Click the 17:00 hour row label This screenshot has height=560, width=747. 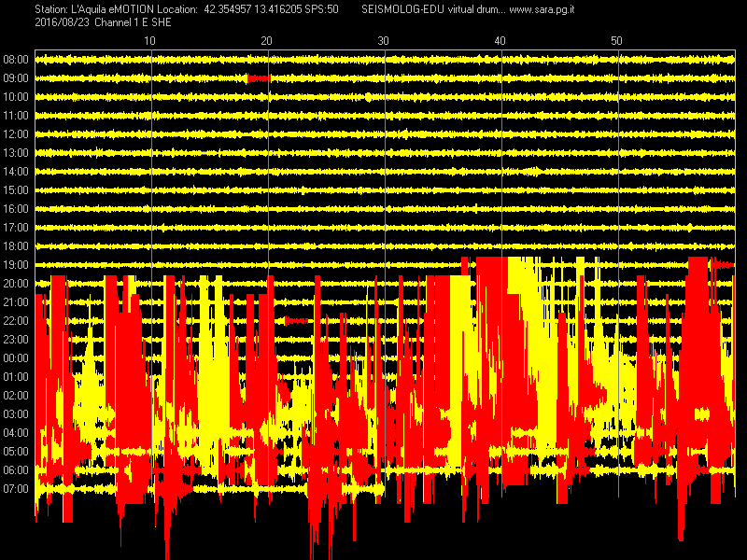(16, 228)
